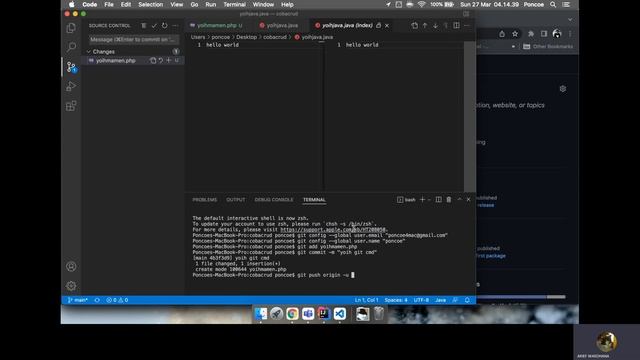Open the Go menu in menu bar
640x360 pixels.
click(194, 4)
